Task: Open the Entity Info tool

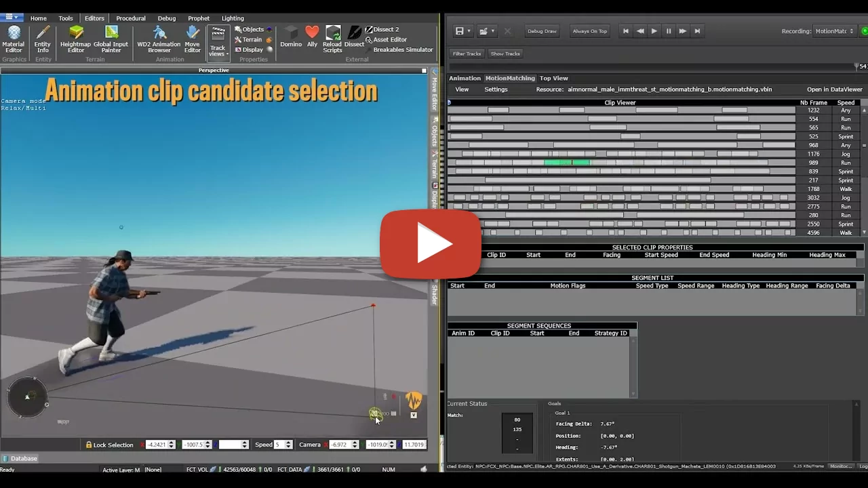Action: (43, 39)
